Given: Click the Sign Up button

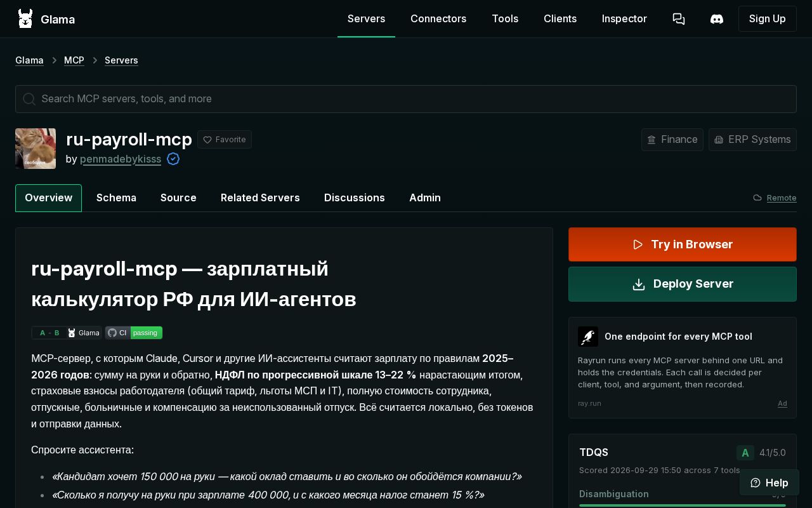Looking at the screenshot, I should 768,19.
